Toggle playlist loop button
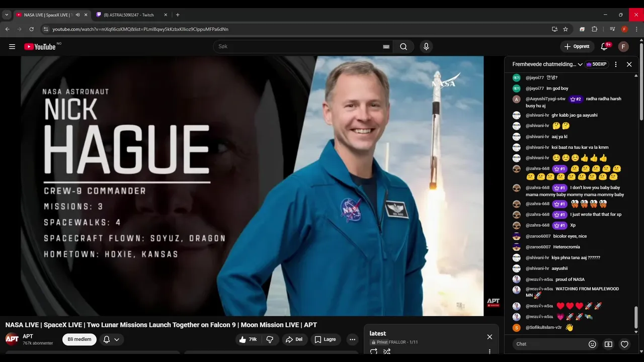The width and height of the screenshot is (644, 362). pos(374,352)
